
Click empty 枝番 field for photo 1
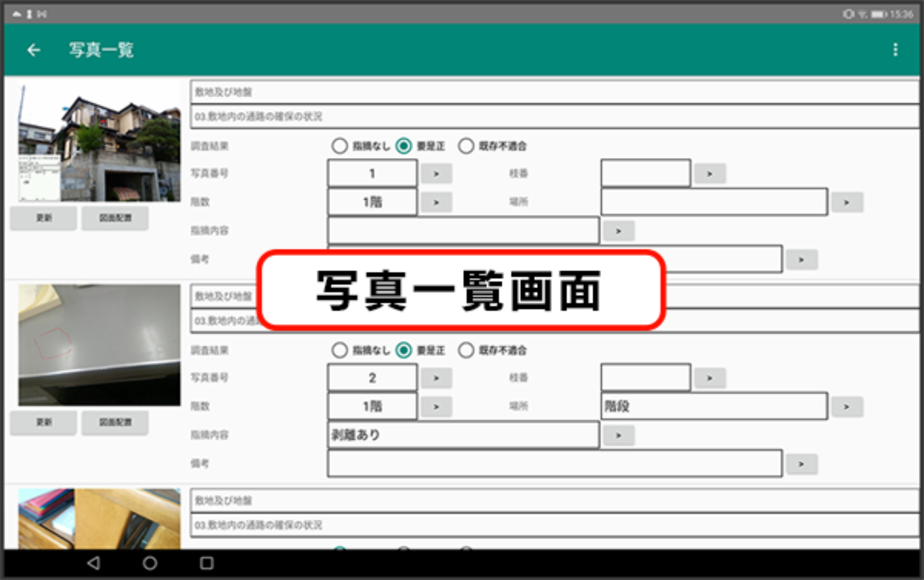pos(646,174)
